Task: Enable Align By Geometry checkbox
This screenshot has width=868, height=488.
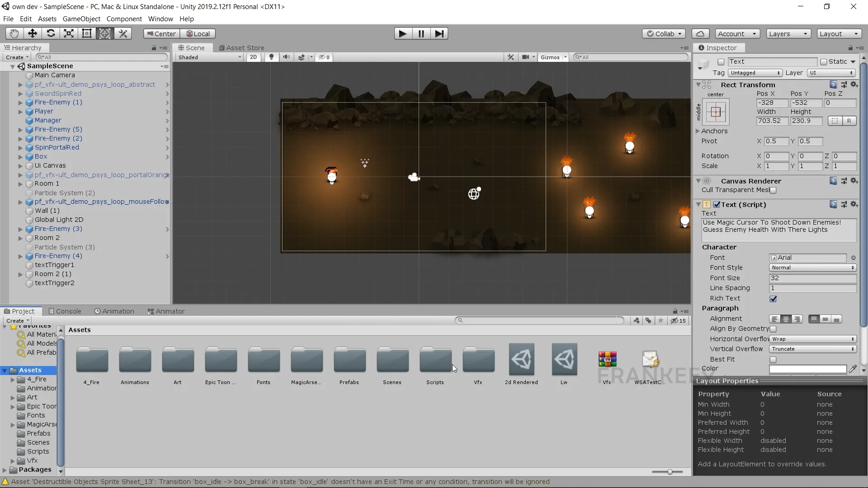Action: point(773,329)
